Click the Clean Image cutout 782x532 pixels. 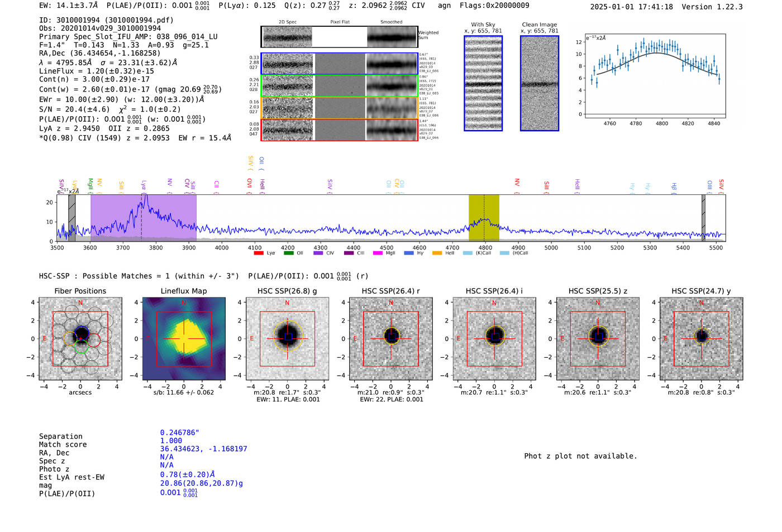coord(540,83)
